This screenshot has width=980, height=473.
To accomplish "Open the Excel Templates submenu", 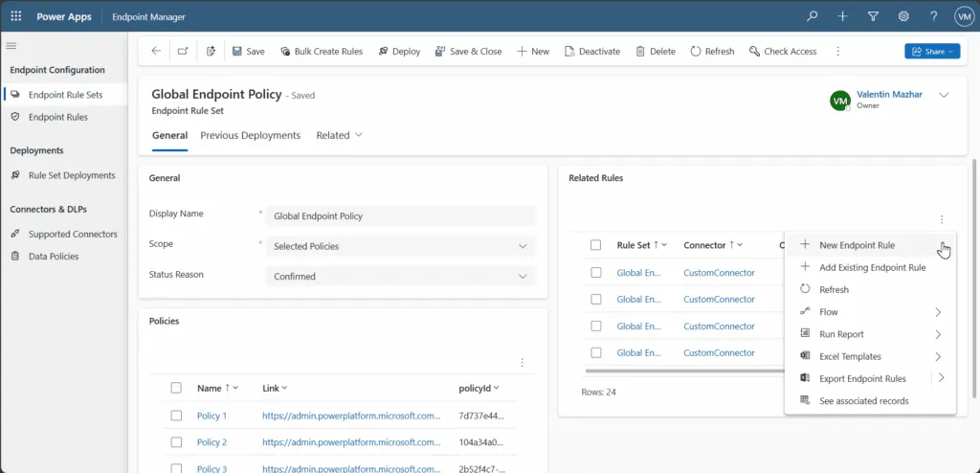I will (x=870, y=356).
